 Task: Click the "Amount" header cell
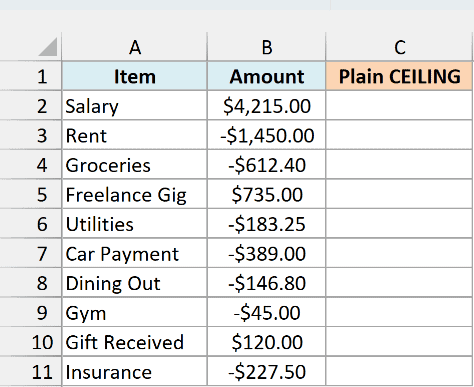pos(266,76)
